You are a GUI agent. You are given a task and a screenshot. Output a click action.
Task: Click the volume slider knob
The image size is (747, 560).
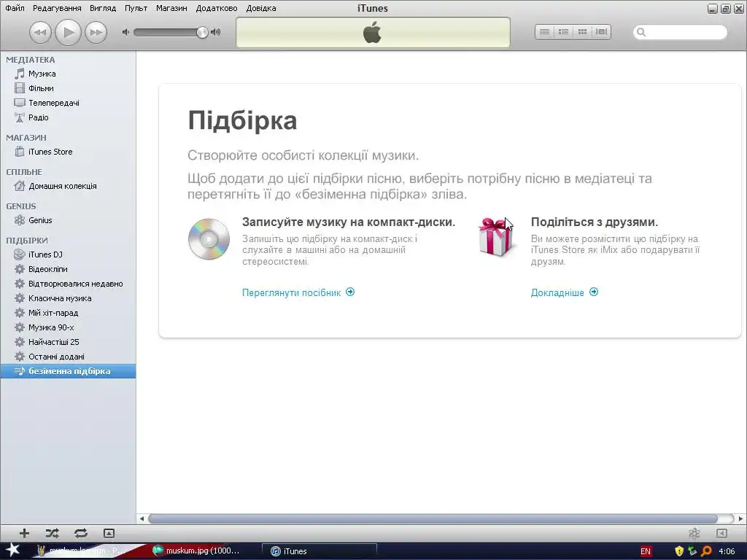pyautogui.click(x=203, y=32)
